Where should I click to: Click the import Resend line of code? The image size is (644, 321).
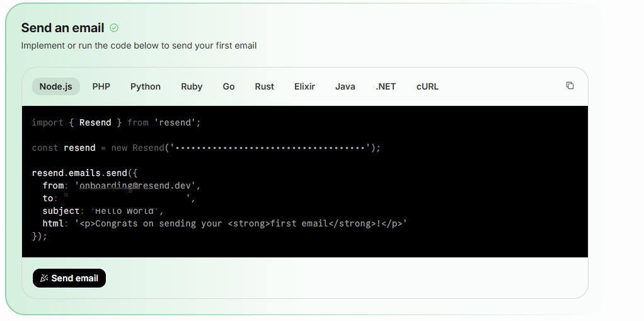[116, 122]
